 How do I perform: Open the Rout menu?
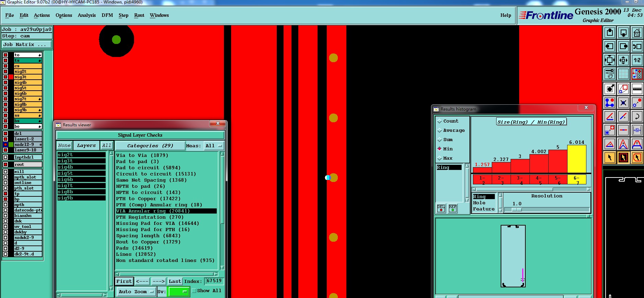pos(139,15)
